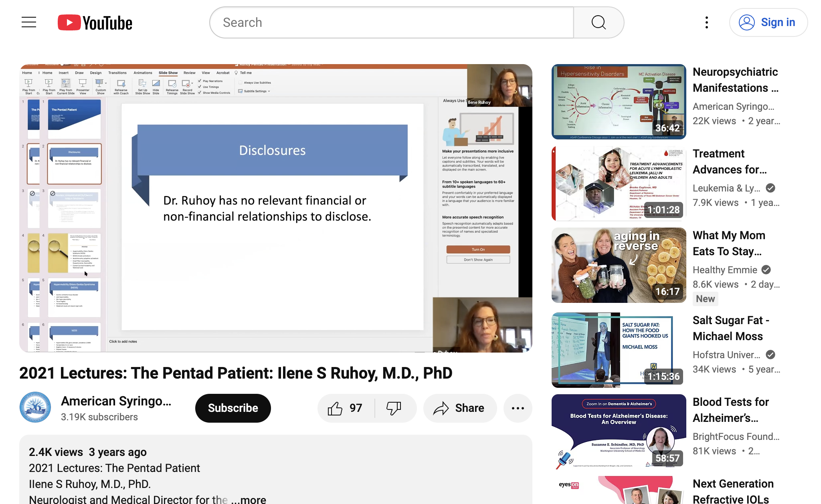The width and height of the screenshot is (821, 504).
Task: Open Blood Tests for Alzheimer's title
Action: pyautogui.click(x=731, y=410)
